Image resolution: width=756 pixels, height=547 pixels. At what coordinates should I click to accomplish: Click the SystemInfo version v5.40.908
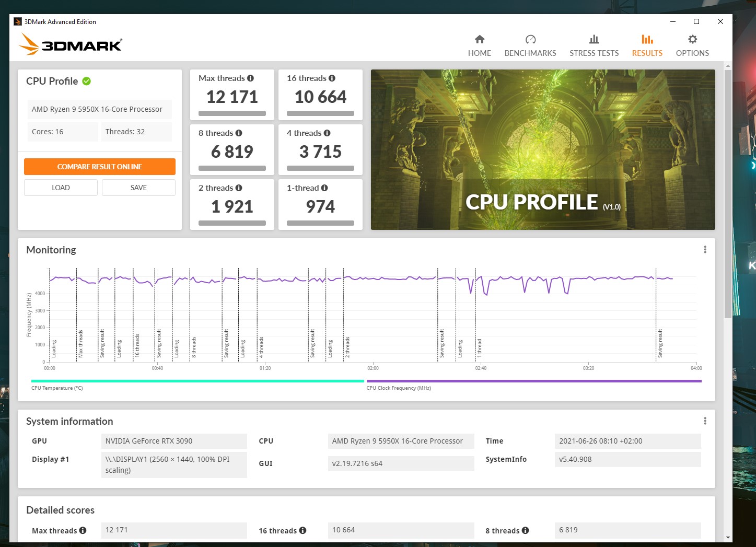[x=627, y=459]
